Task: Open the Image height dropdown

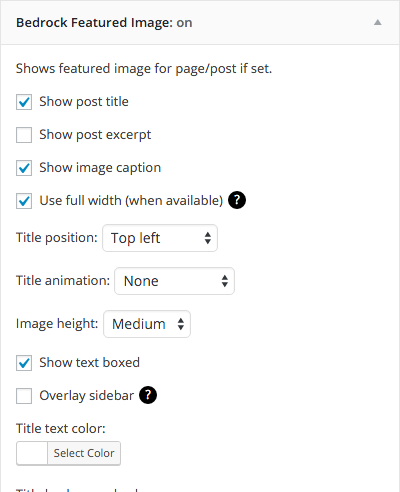Action: 147,324
